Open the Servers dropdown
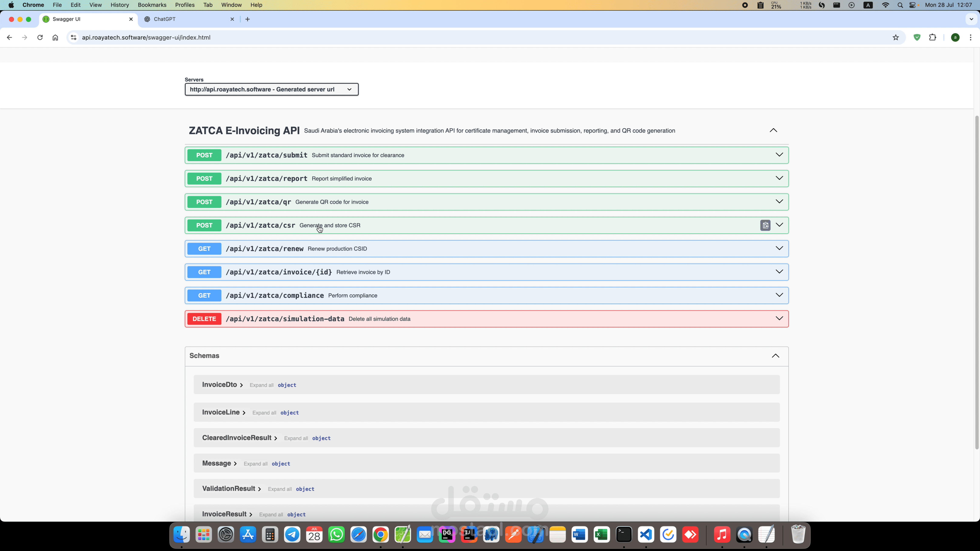 point(271,89)
